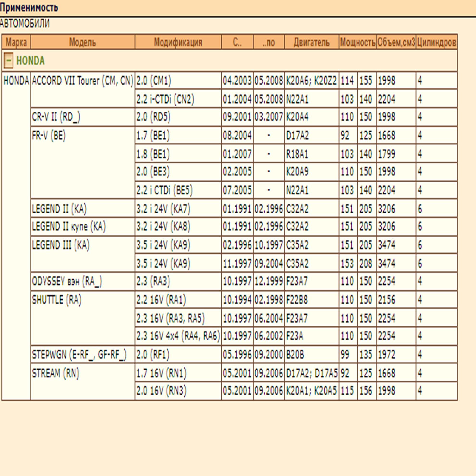Click the green HONDA group heading
Viewport: 476px width, 476px height.
[x=30, y=61]
